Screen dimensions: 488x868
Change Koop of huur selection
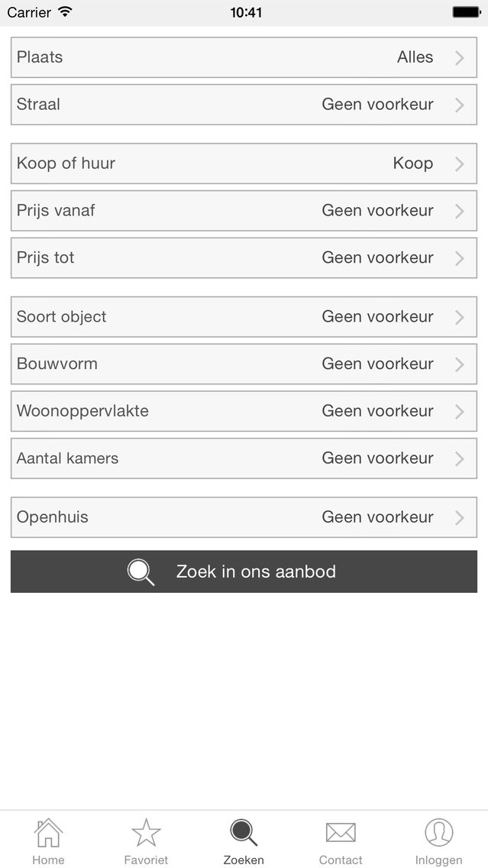click(244, 164)
